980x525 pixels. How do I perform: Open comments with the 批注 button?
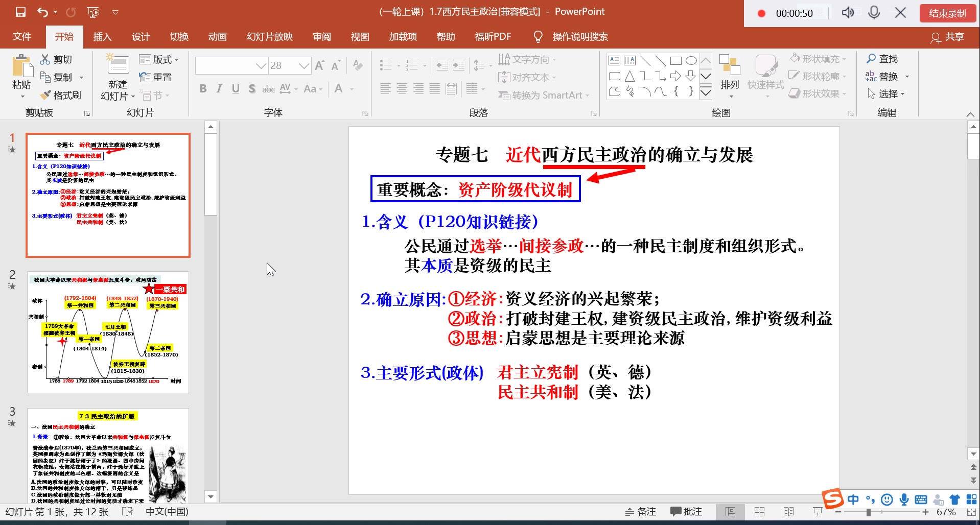[687, 511]
